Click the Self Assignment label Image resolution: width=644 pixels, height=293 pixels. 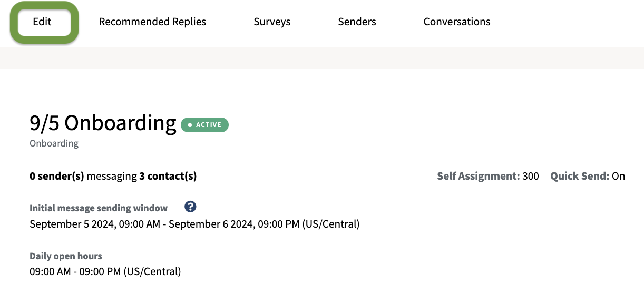point(477,176)
